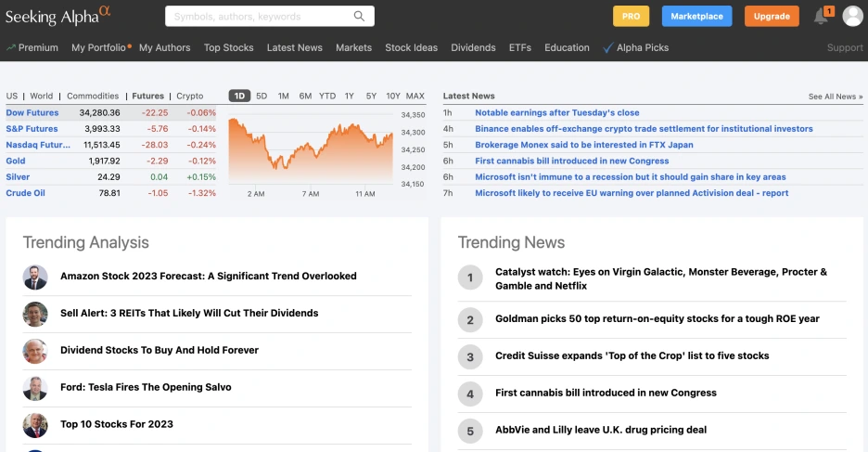Click the number 3 badge in Trending News

[x=470, y=356]
